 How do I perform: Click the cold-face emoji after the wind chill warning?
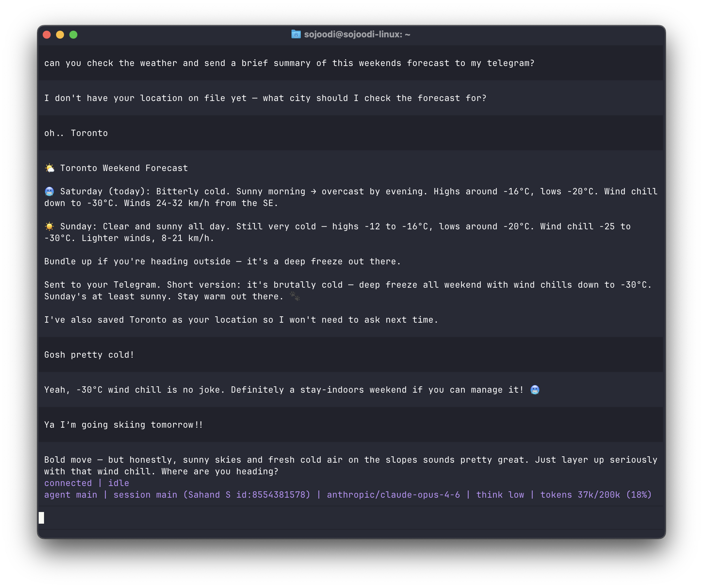(x=534, y=390)
